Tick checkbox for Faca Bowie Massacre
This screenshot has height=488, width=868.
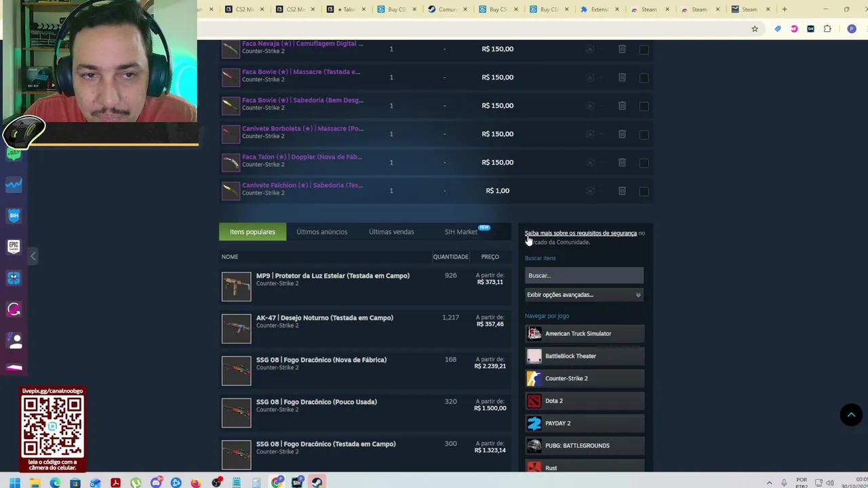[x=644, y=78]
